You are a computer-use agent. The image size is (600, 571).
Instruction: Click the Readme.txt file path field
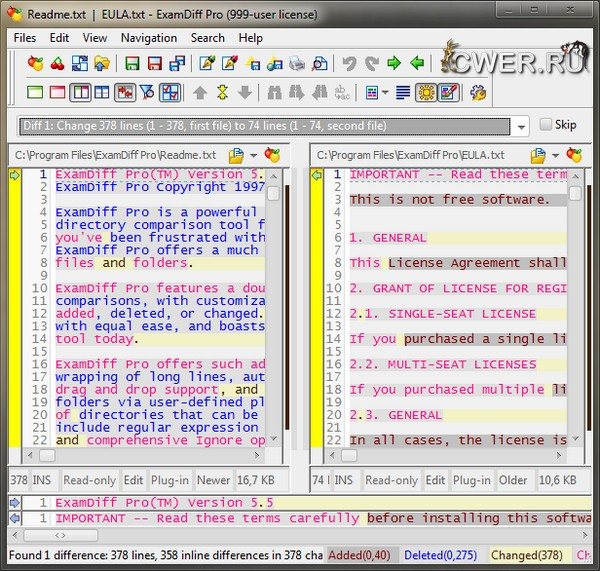point(115,156)
